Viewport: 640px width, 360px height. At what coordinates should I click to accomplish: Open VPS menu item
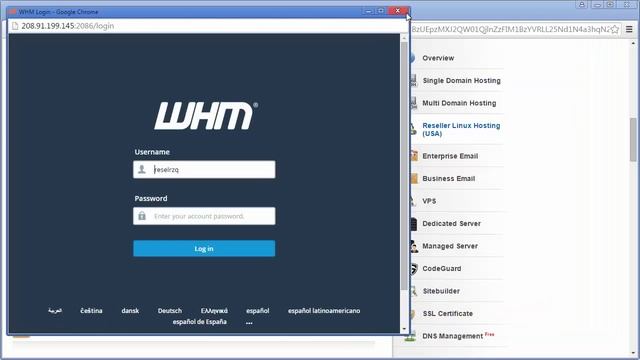click(x=429, y=201)
